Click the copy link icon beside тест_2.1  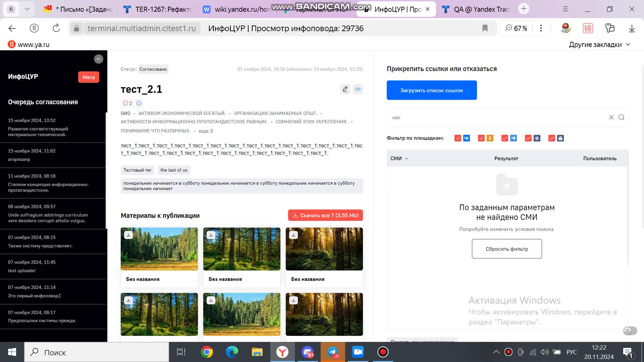click(x=358, y=89)
